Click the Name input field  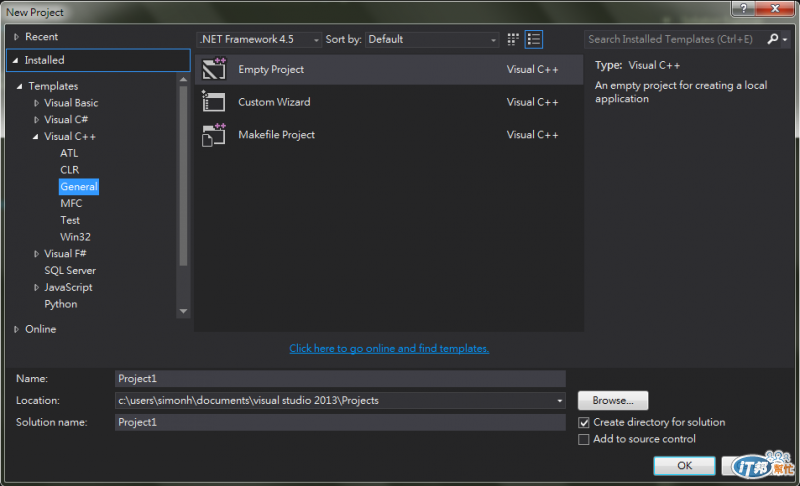click(x=340, y=379)
